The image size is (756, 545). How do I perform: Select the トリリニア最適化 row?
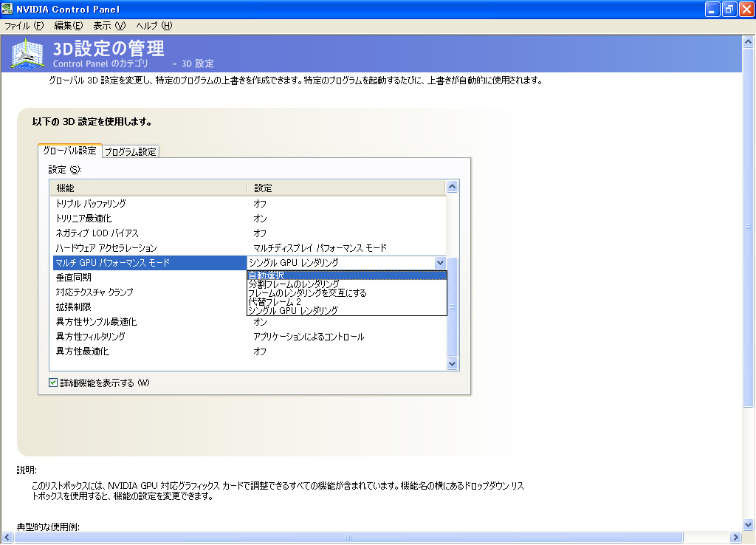coord(248,218)
